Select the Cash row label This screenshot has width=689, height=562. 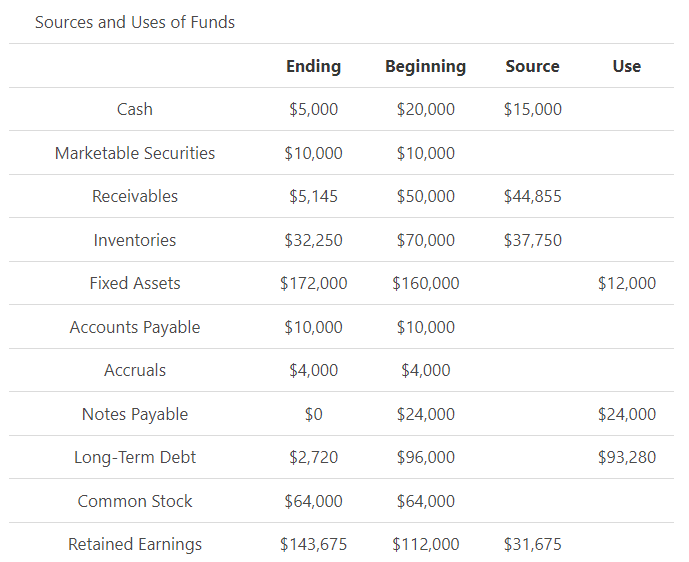pyautogui.click(x=135, y=109)
